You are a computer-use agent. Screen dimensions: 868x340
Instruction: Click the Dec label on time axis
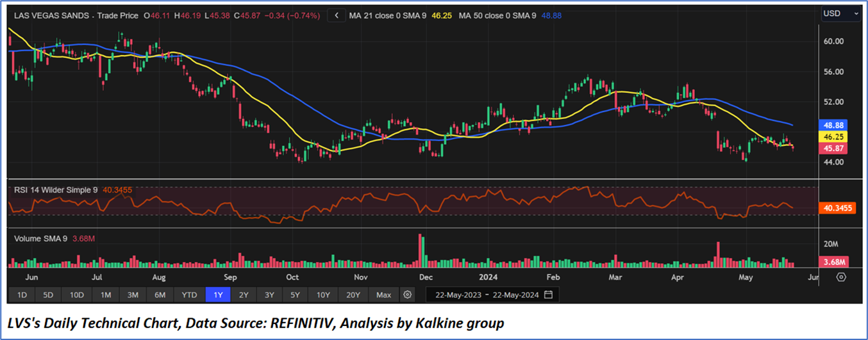(425, 277)
